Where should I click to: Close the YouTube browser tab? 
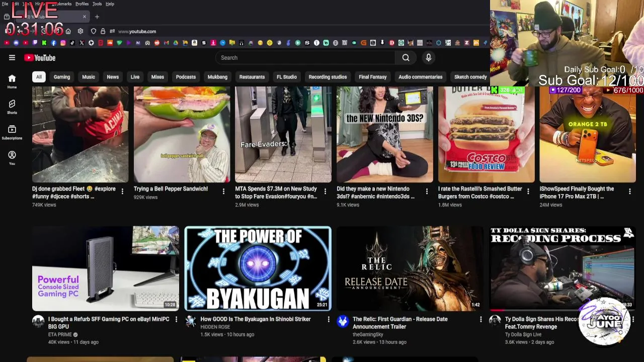pyautogui.click(x=84, y=17)
